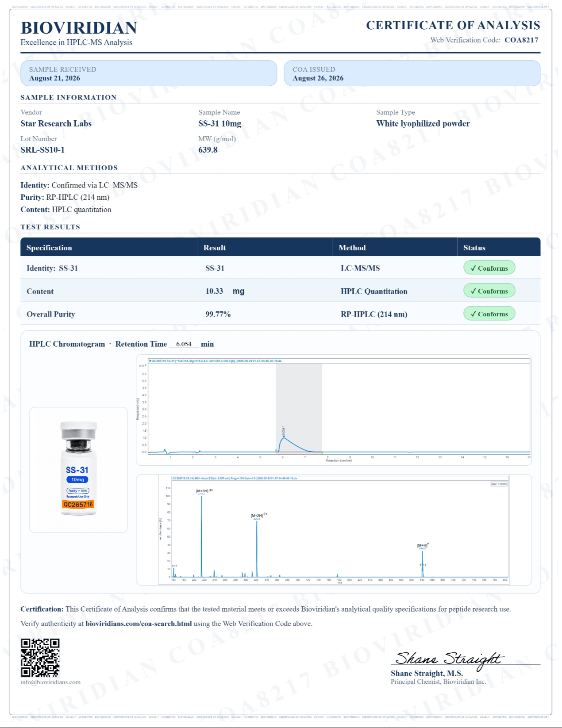Image resolution: width=562 pixels, height=728 pixels.
Task: Click the [M+2H]2+ peak label
Action: coord(259,515)
